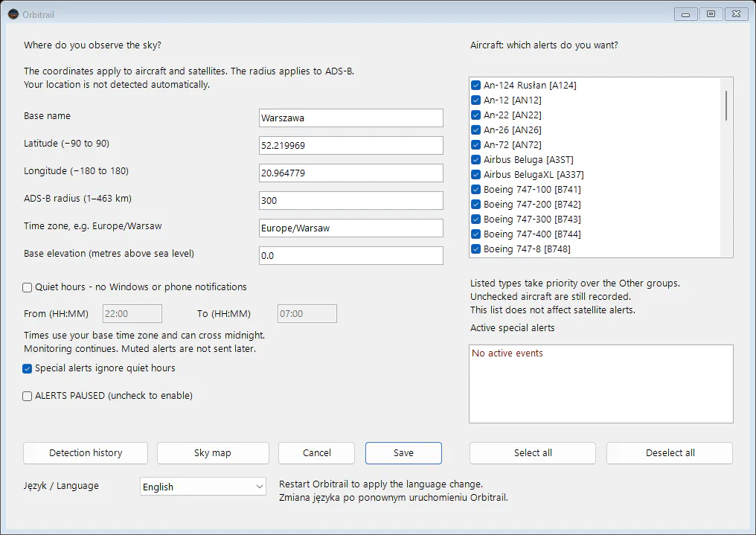Cancel the settings changes
This screenshot has height=535, width=756.
(317, 453)
